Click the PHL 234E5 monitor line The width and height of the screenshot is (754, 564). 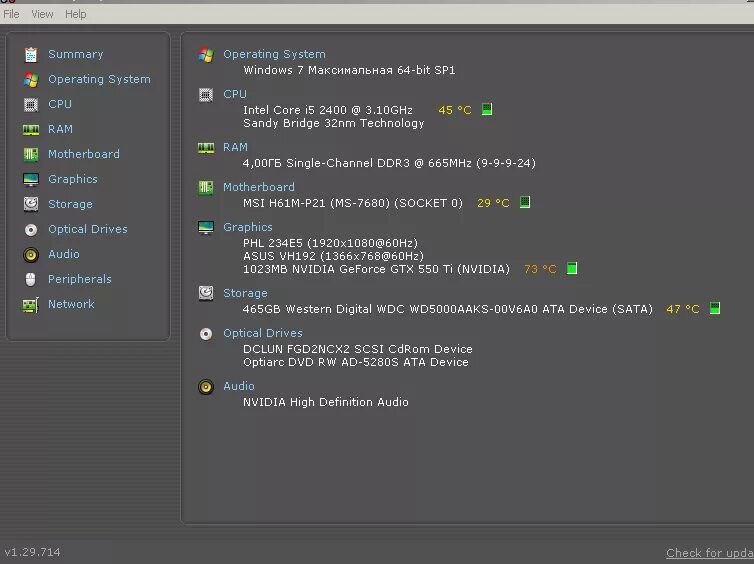pos(330,243)
